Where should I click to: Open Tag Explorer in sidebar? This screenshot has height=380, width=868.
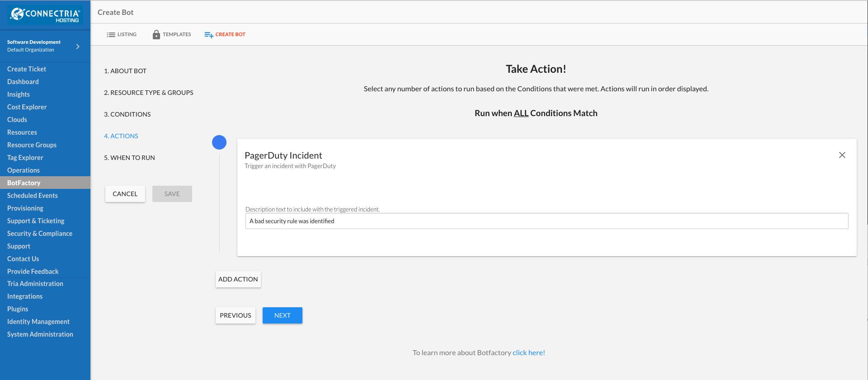(x=25, y=158)
